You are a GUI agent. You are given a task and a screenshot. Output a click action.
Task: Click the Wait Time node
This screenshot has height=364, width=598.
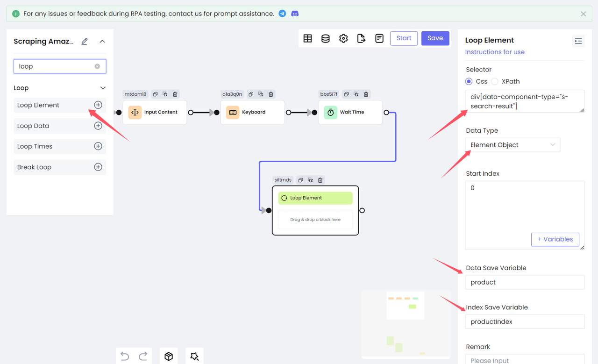pyautogui.click(x=350, y=112)
